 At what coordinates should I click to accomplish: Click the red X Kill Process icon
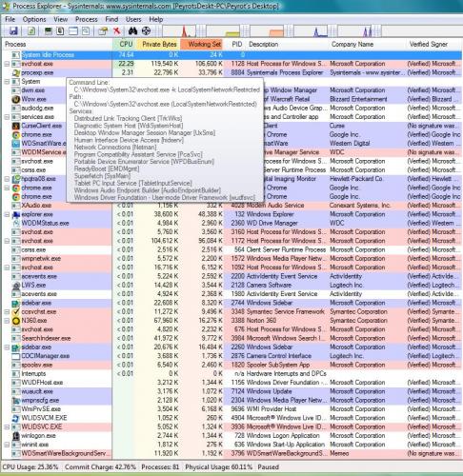tap(117, 31)
